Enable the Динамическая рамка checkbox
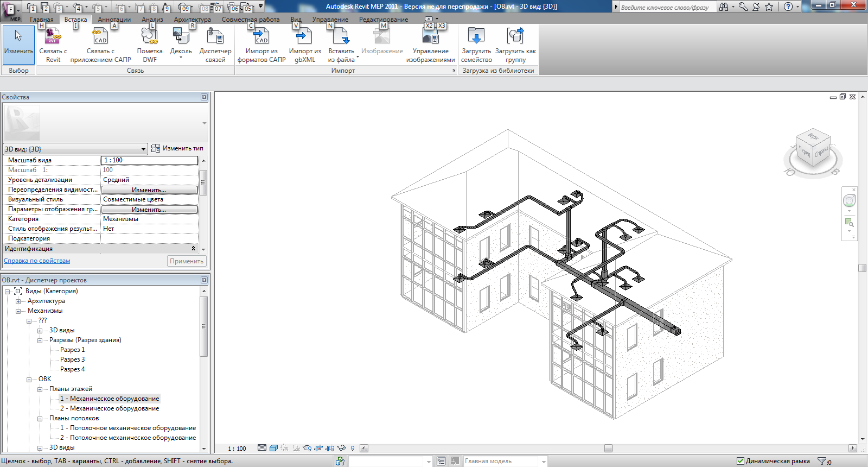The height and width of the screenshot is (467, 868). pyautogui.click(x=740, y=461)
